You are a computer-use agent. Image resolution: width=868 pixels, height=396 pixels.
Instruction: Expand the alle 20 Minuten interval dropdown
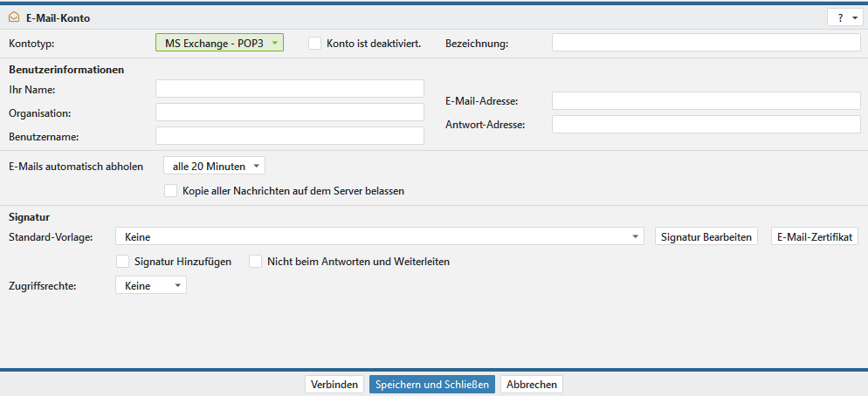(214, 166)
